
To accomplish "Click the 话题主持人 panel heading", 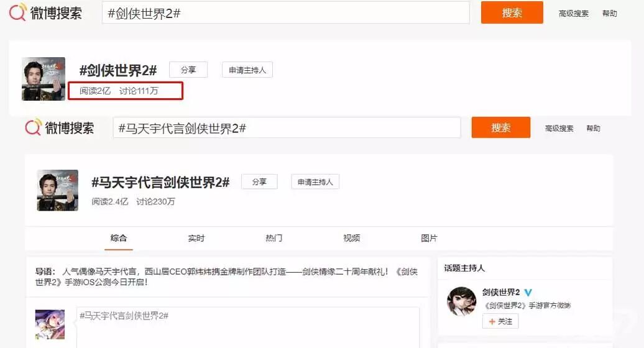I will [x=464, y=268].
